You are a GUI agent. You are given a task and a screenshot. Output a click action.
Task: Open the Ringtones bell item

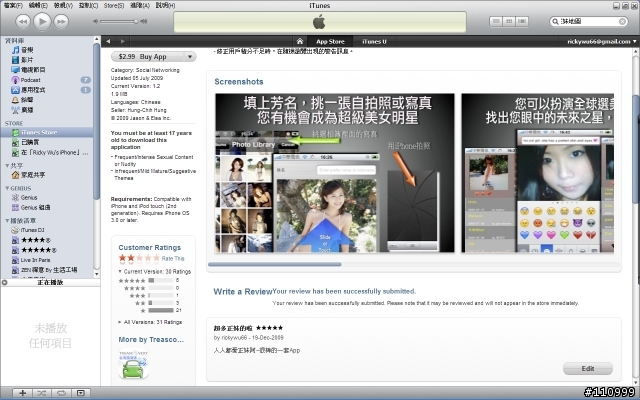tap(23, 100)
